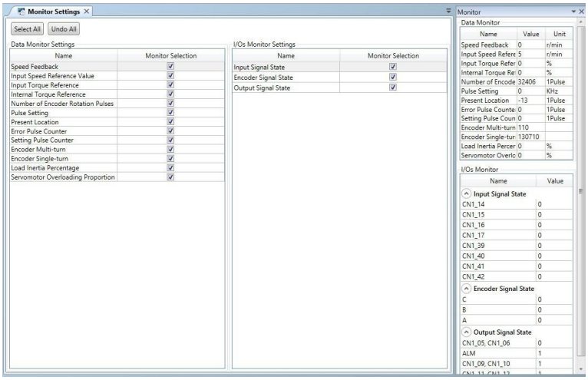The image size is (588, 380).
Task: Collapse the Output Signal State group
Action: tap(466, 332)
